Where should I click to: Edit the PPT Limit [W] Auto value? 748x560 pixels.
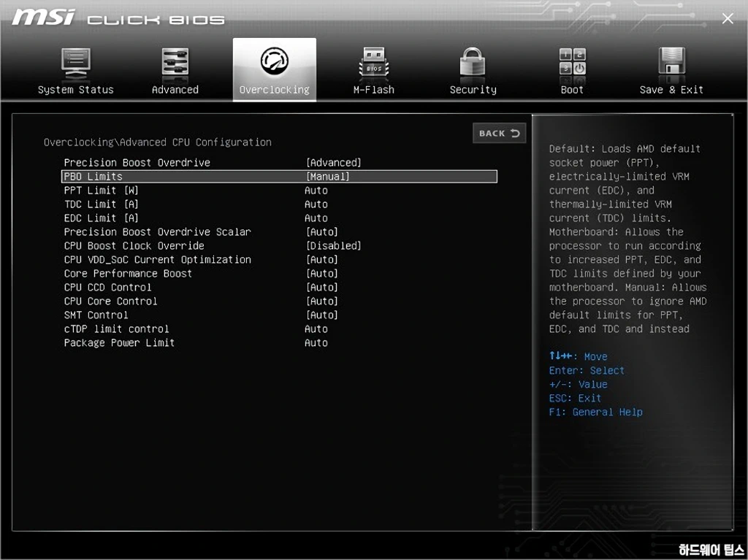(x=316, y=191)
